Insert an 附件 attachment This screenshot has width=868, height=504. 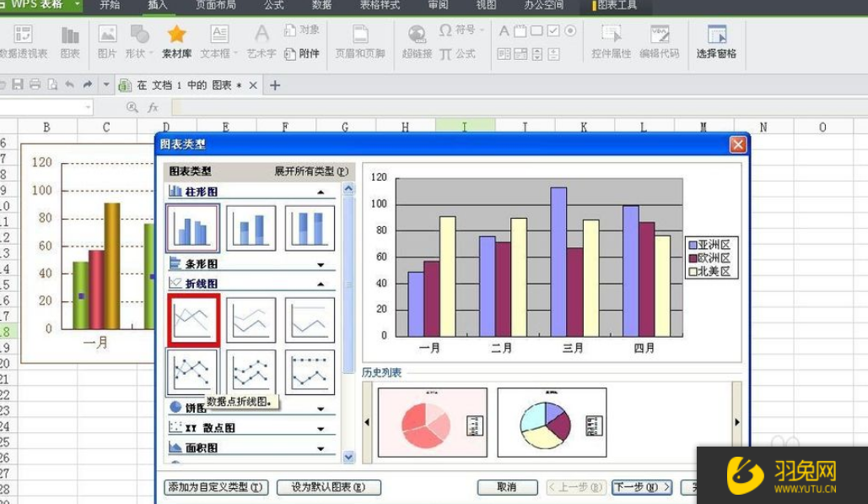302,54
